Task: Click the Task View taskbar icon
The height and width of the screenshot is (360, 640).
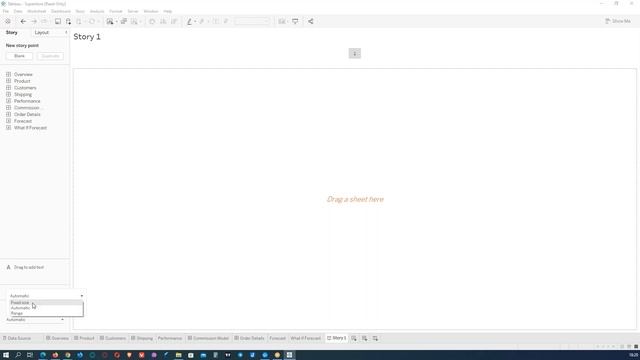Action: click(30, 355)
